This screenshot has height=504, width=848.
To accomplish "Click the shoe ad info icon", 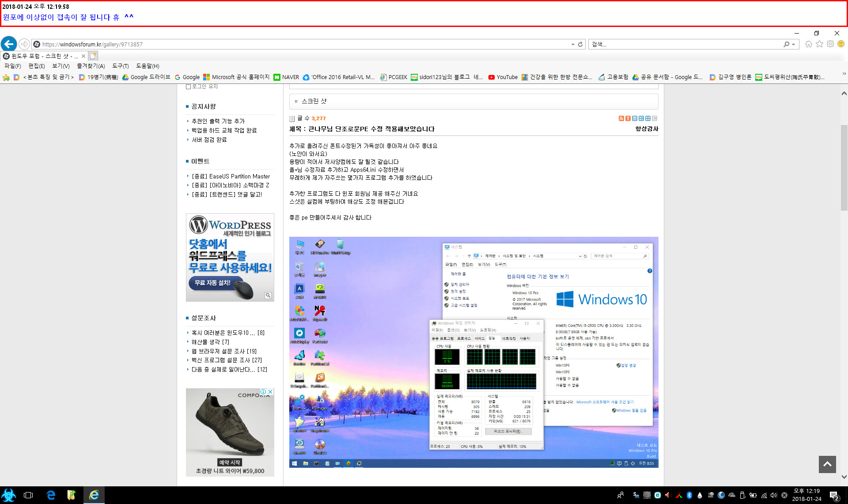I will (263, 392).
